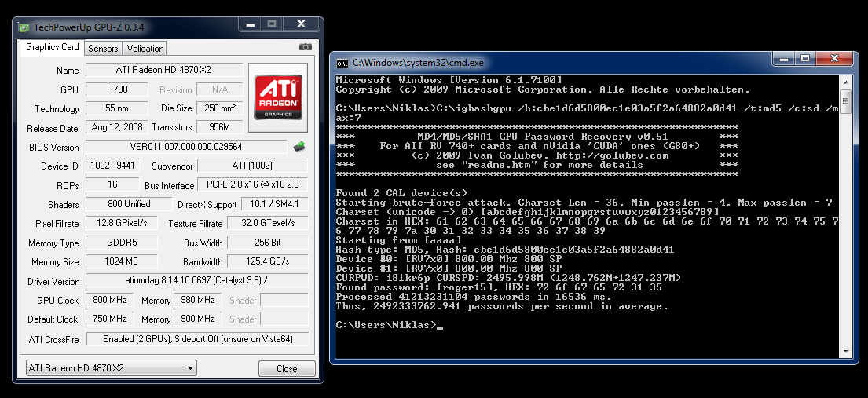Click the Technology field 55 nm
The width and height of the screenshot is (868, 398).
[x=116, y=108]
